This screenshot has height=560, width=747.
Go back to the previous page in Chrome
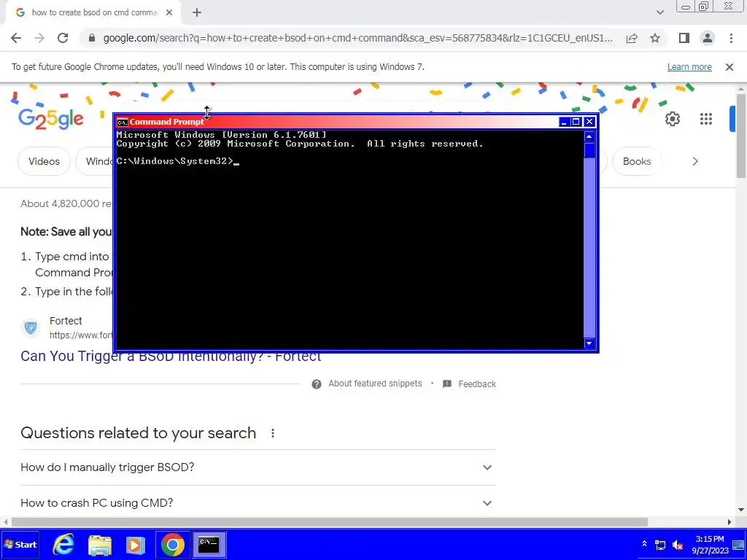(16, 38)
